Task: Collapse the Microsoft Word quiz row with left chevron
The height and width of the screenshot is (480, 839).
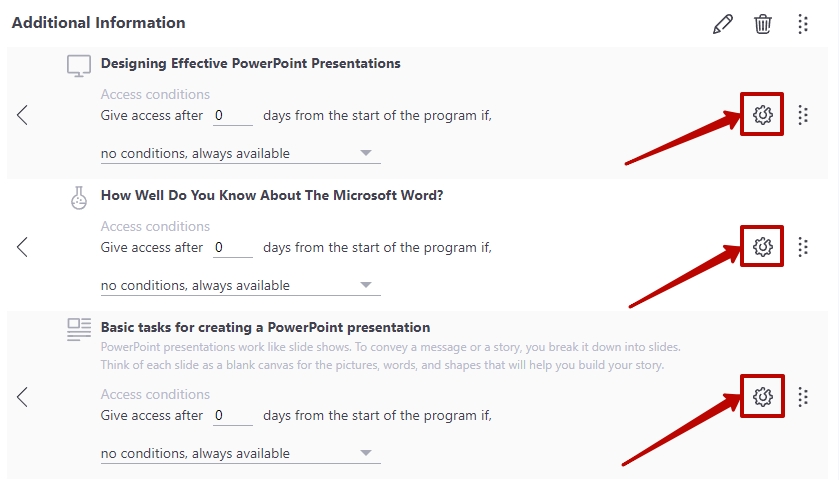Action: (22, 247)
